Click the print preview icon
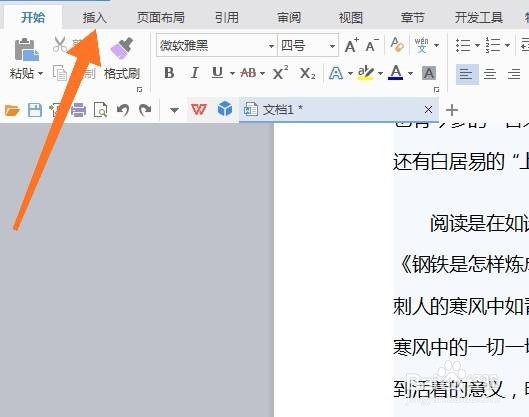The width and height of the screenshot is (529, 417). coord(101,110)
